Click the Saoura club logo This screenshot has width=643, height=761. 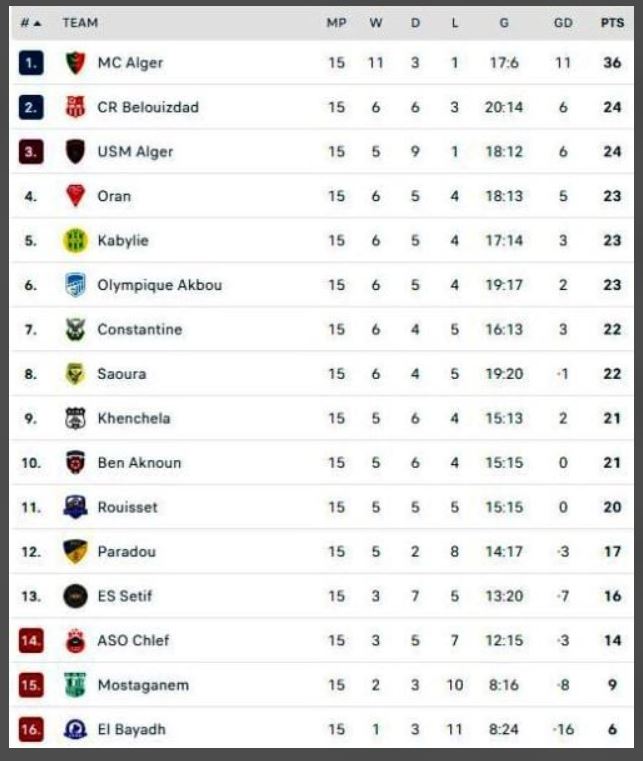(x=75, y=374)
